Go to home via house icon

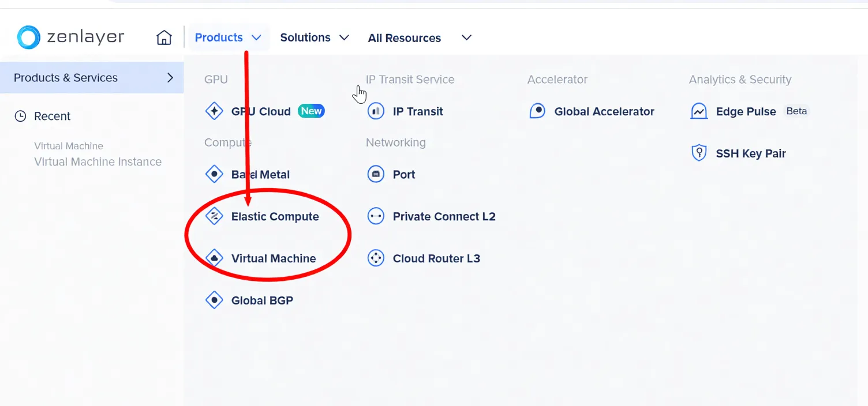164,37
